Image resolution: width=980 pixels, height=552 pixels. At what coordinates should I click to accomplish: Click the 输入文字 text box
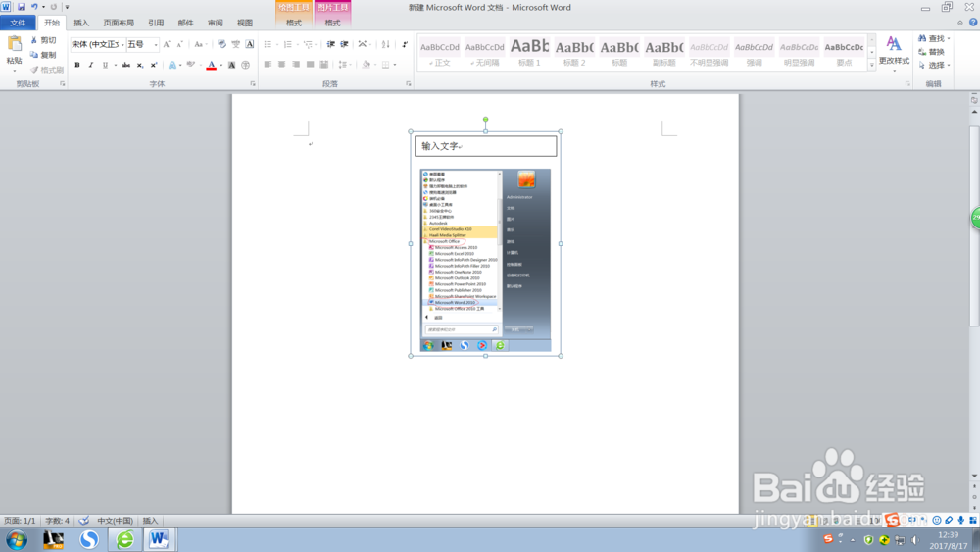coord(485,146)
